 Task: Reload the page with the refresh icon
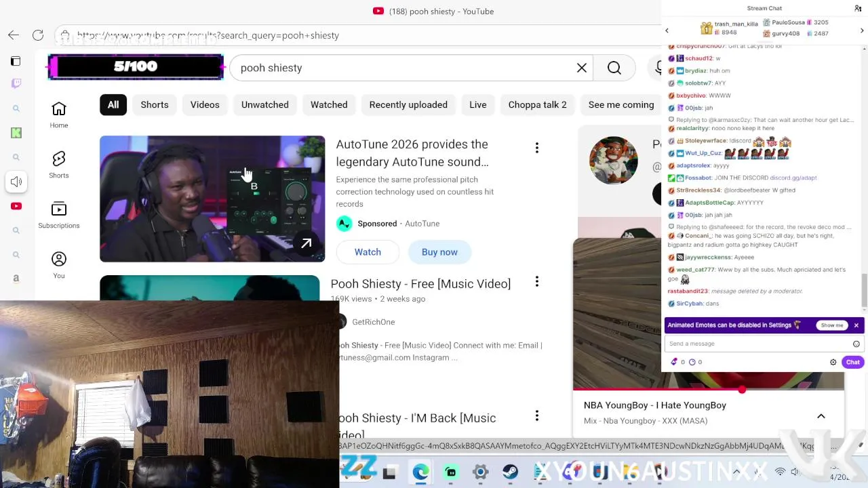click(38, 35)
